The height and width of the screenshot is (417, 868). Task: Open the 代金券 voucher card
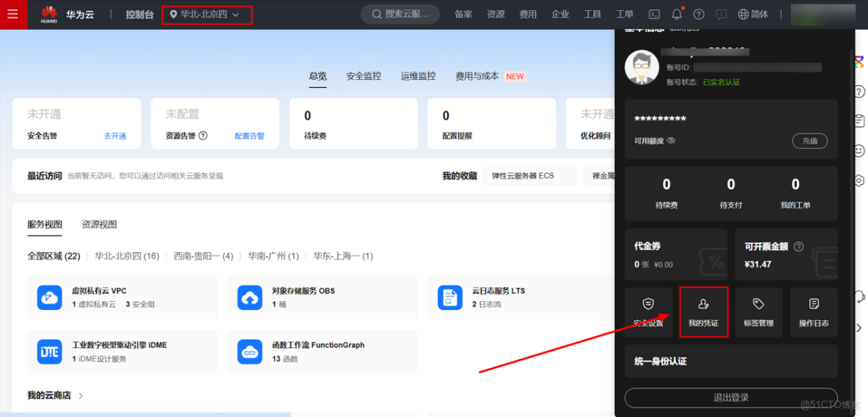click(x=676, y=254)
